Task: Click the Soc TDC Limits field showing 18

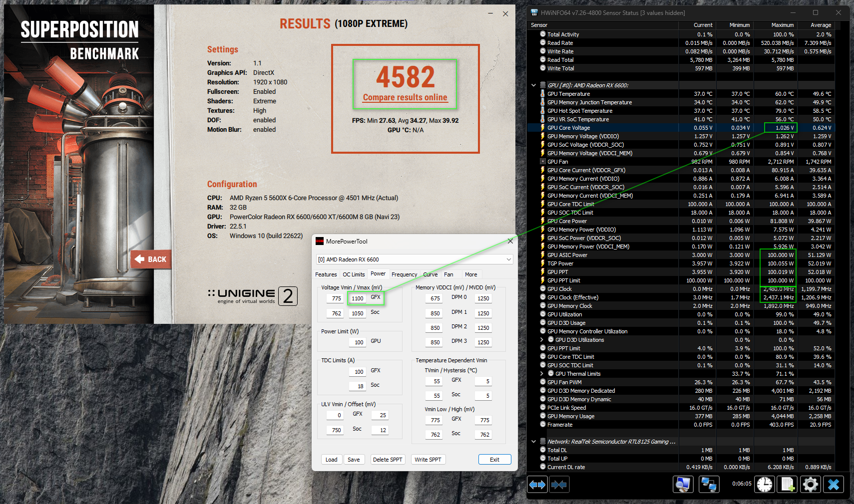Action: (x=358, y=386)
